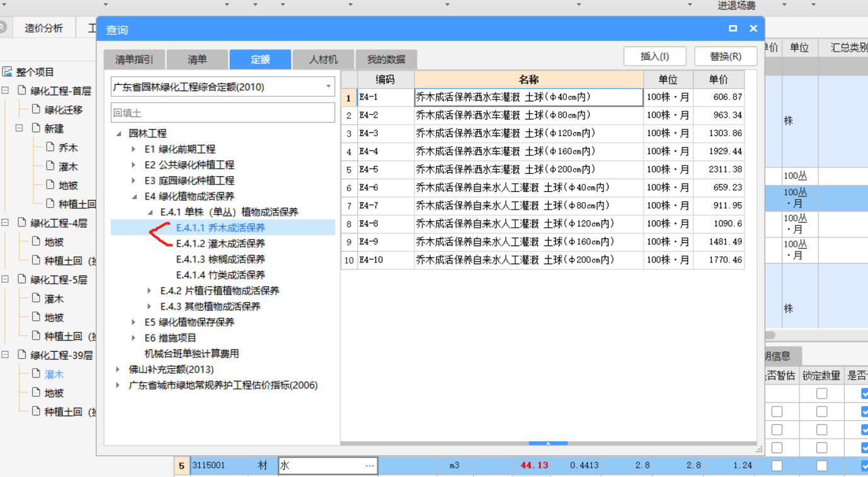Click the document icon beside 绿化工程-39层

pyautogui.click(x=22, y=355)
